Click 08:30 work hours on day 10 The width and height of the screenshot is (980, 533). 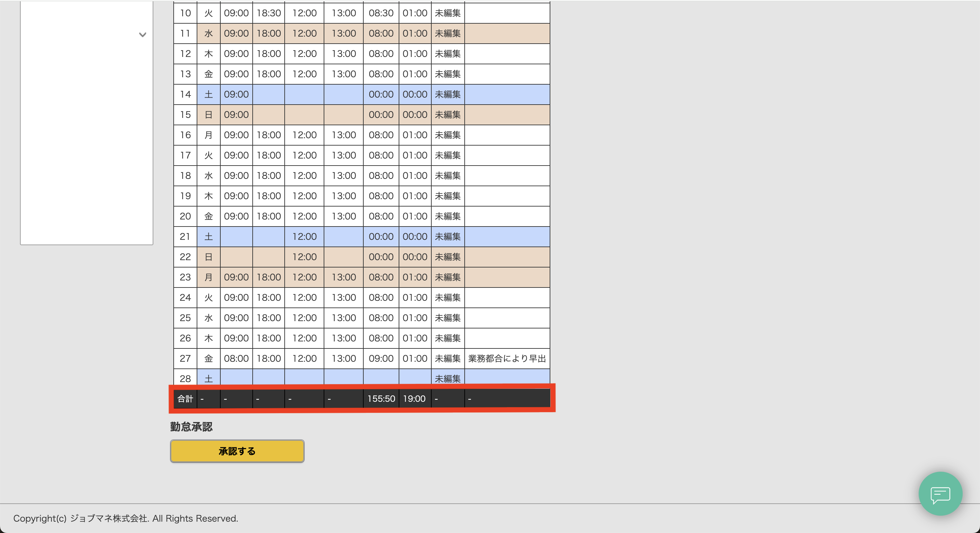[381, 13]
